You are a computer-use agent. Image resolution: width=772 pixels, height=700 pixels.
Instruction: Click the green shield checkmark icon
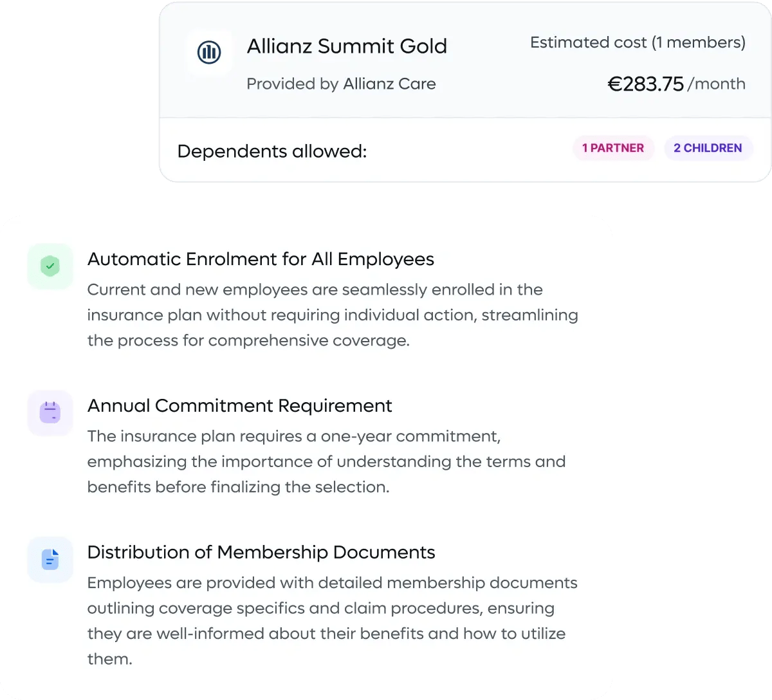click(50, 266)
